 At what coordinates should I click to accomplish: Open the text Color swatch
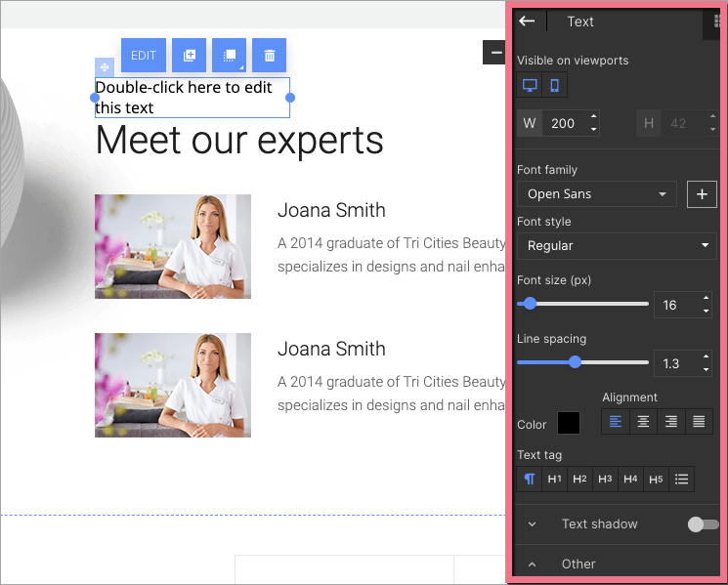(x=569, y=423)
